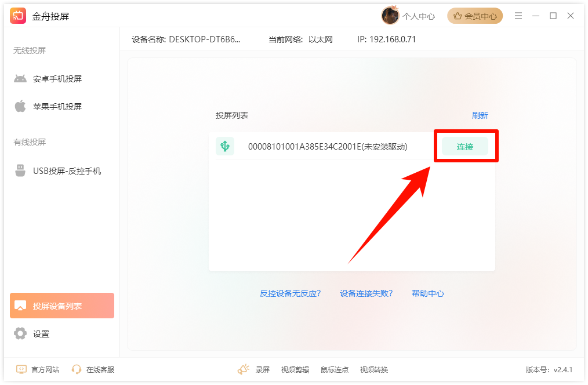This screenshot has height=385, width=588.
Task: Select device 00008101001A385E34C2001E entry
Action: (327, 147)
